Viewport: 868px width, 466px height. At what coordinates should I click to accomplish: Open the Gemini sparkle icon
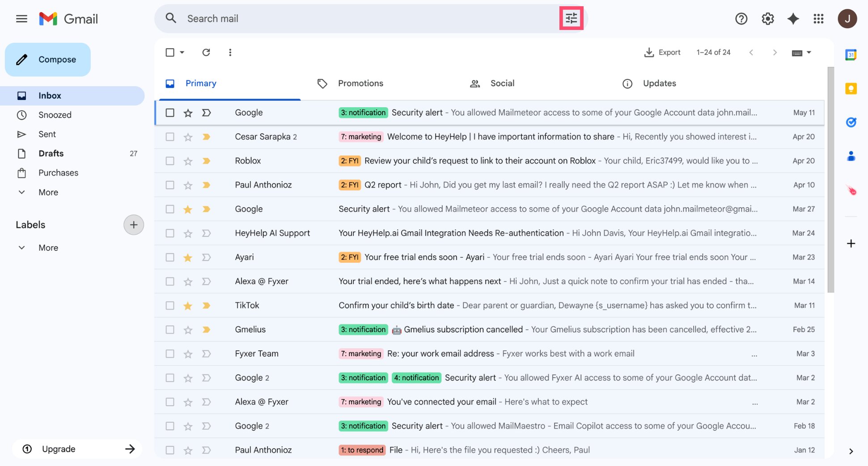[x=793, y=19]
